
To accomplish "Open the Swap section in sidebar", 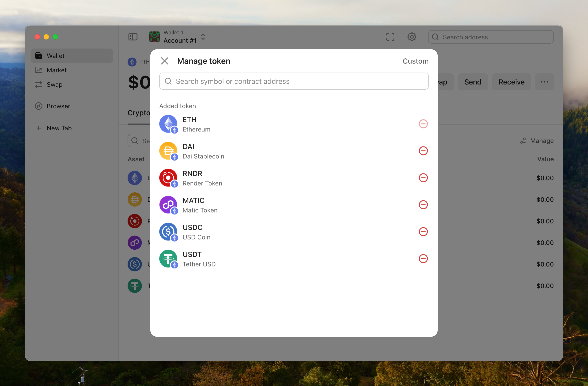I will [x=72, y=84].
